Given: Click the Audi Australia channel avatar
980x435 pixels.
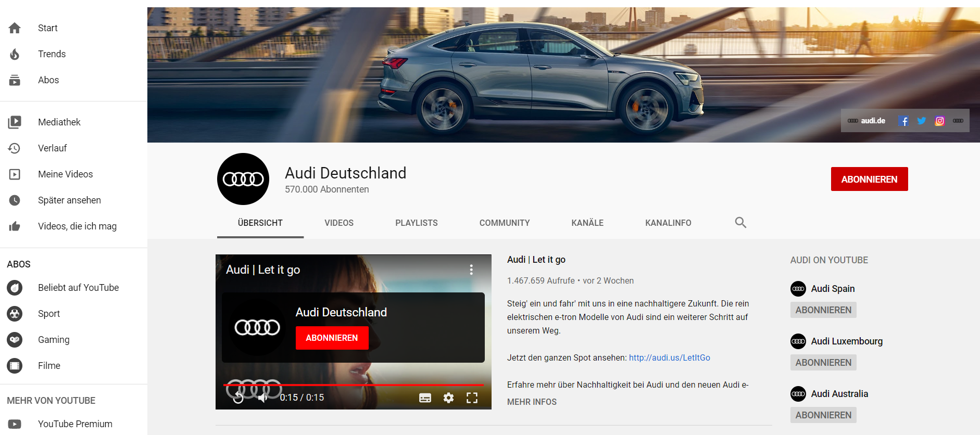Looking at the screenshot, I should [x=798, y=394].
